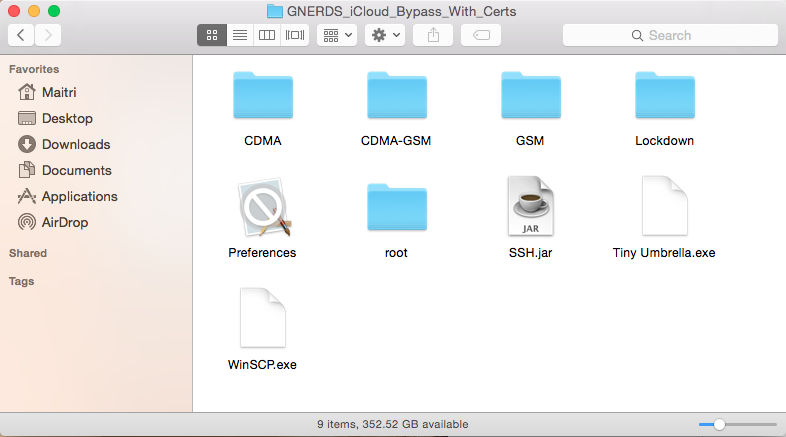This screenshot has height=437, width=786.
Task: Click the title bar folder proxy icon
Action: pos(275,11)
